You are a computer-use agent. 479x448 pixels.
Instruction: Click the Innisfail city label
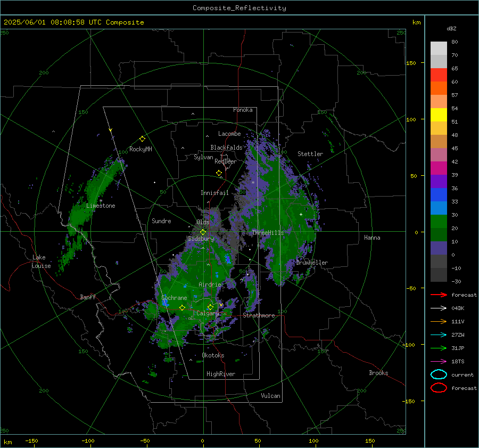click(x=214, y=193)
